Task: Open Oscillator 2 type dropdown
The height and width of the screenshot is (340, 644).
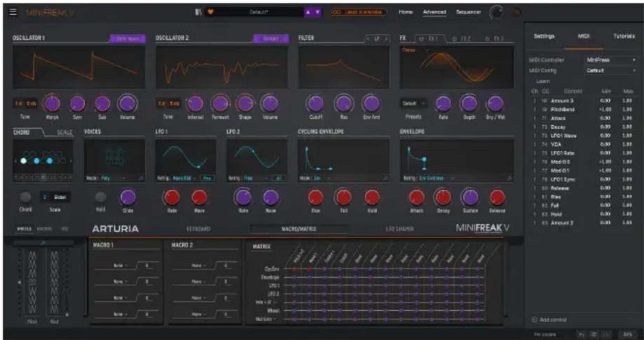Action: click(x=271, y=38)
